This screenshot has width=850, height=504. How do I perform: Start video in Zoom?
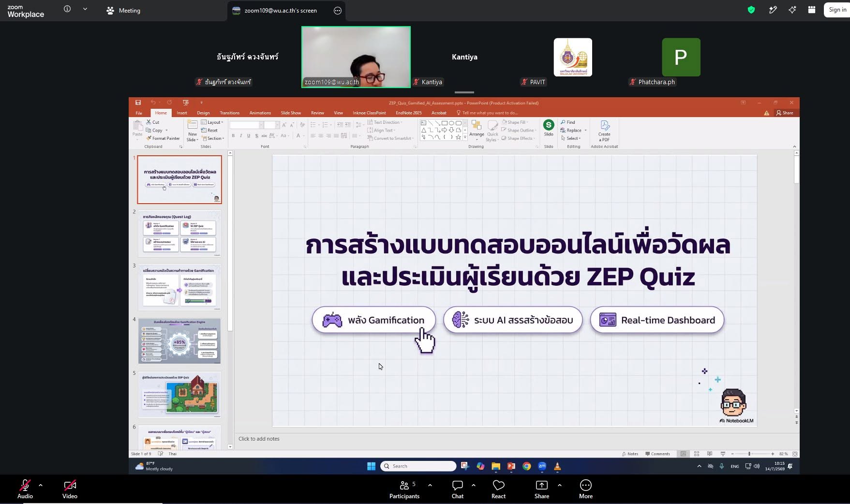pyautogui.click(x=70, y=489)
